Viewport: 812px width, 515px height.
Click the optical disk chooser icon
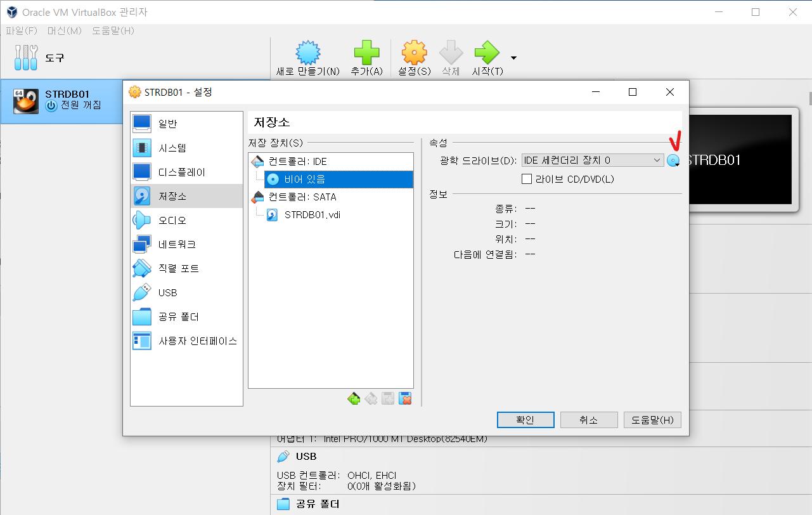(x=674, y=160)
